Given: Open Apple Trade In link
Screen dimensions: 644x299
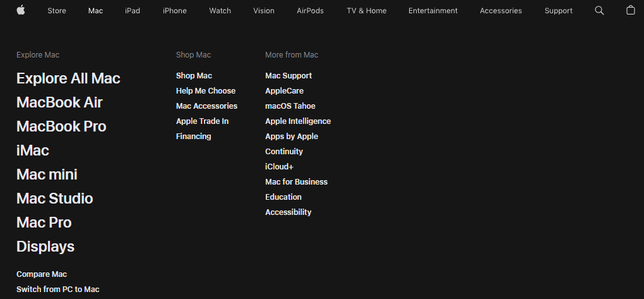Looking at the screenshot, I should [x=203, y=121].
